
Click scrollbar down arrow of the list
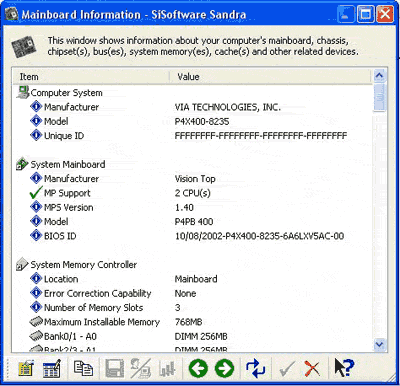tap(379, 344)
